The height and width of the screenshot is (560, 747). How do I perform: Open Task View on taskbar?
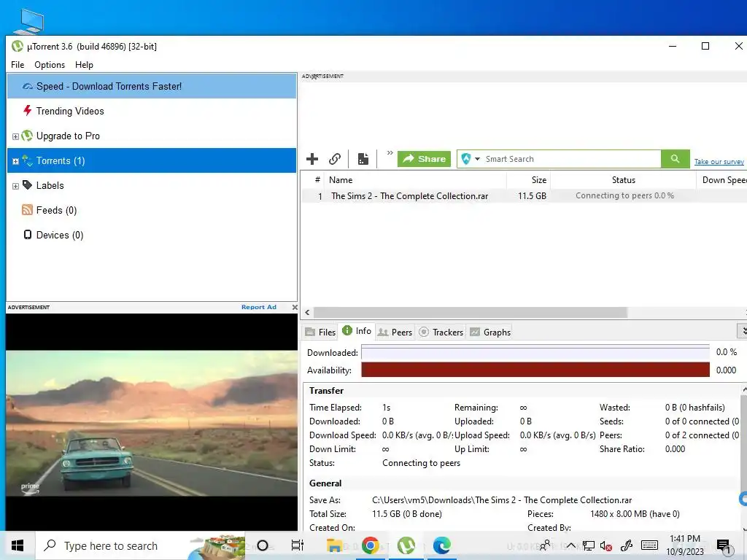point(298,545)
